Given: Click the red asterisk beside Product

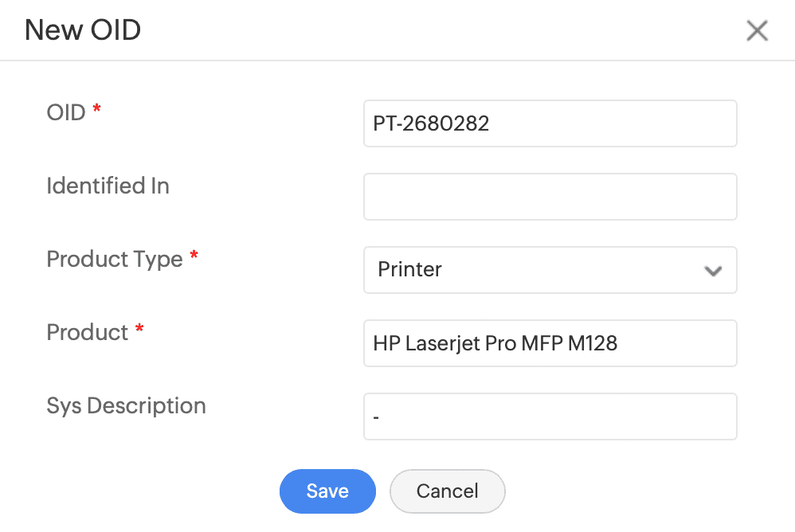Looking at the screenshot, I should pyautogui.click(x=139, y=330).
